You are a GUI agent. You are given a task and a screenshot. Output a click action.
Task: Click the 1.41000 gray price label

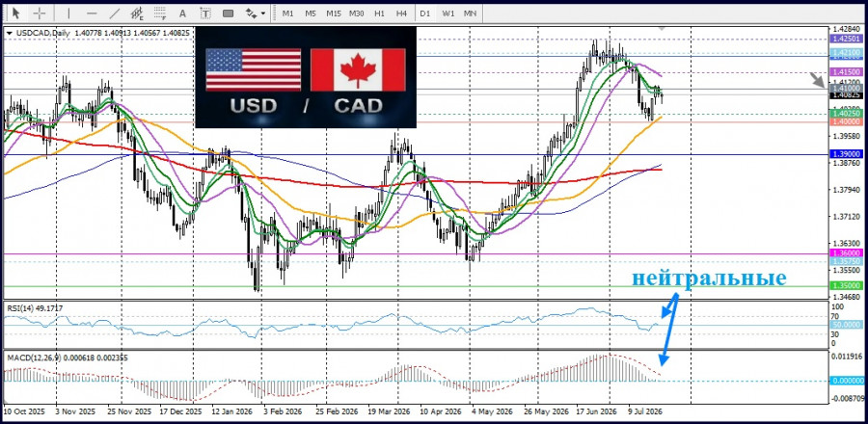(x=847, y=88)
